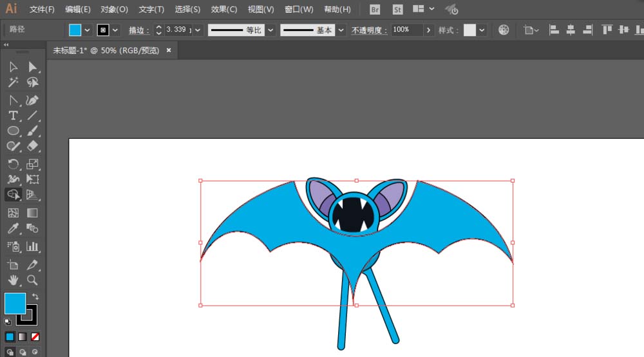The image size is (644, 357).
Task: Open Adobe Stock via St icon
Action: (397, 10)
